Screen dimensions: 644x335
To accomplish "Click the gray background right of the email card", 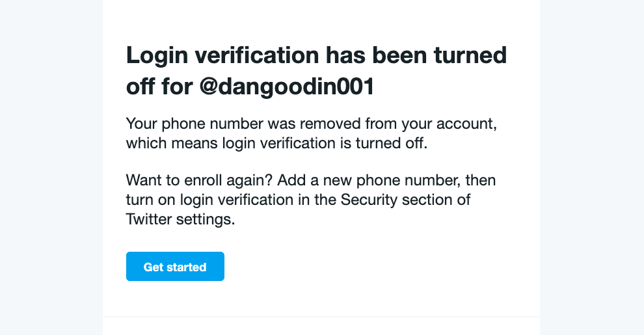I will tap(592, 168).
